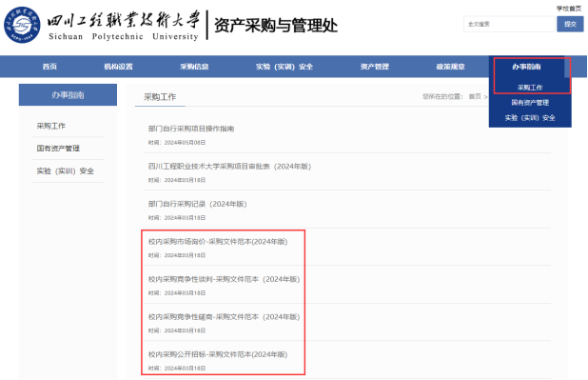
Task: Click the Sichuan Polytechnic University logo emblem
Action: pyautogui.click(x=22, y=25)
